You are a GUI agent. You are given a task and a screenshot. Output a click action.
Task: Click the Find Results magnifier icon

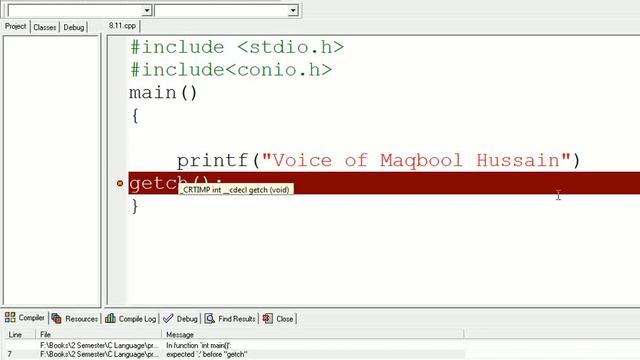tap(209, 318)
